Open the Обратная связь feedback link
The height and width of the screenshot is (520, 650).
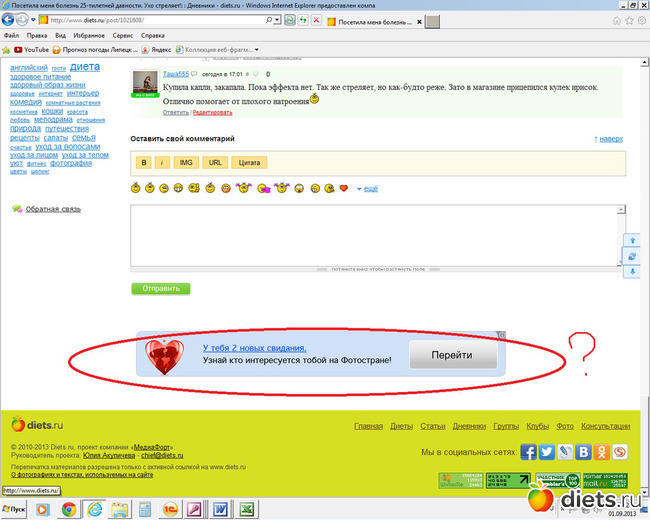53,209
